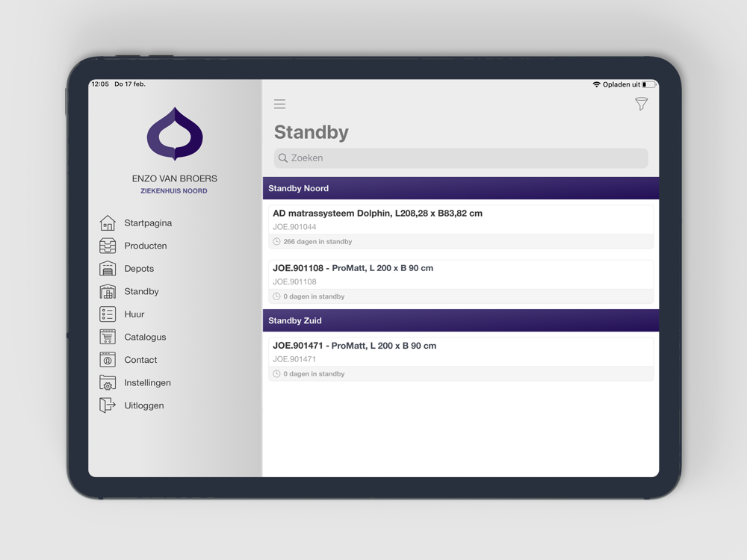Click the Uitloggen door arrow icon
Image resolution: width=747 pixels, height=560 pixels.
pos(108,405)
